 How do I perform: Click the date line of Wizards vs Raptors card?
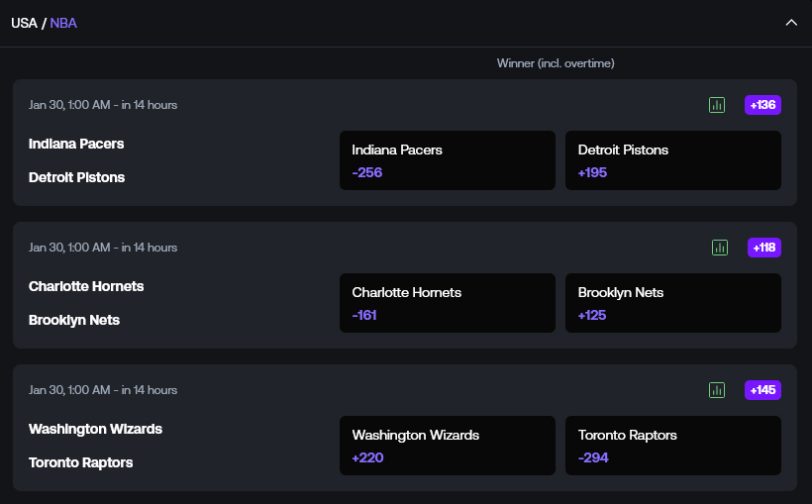103,390
